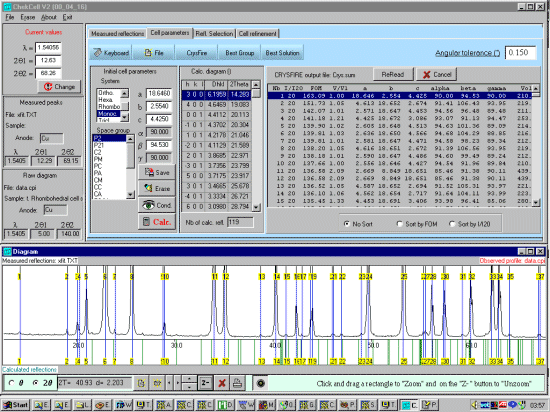Image resolution: width=550 pixels, height=412 pixels.
Task: Click the ReRead button
Action: 393,74
